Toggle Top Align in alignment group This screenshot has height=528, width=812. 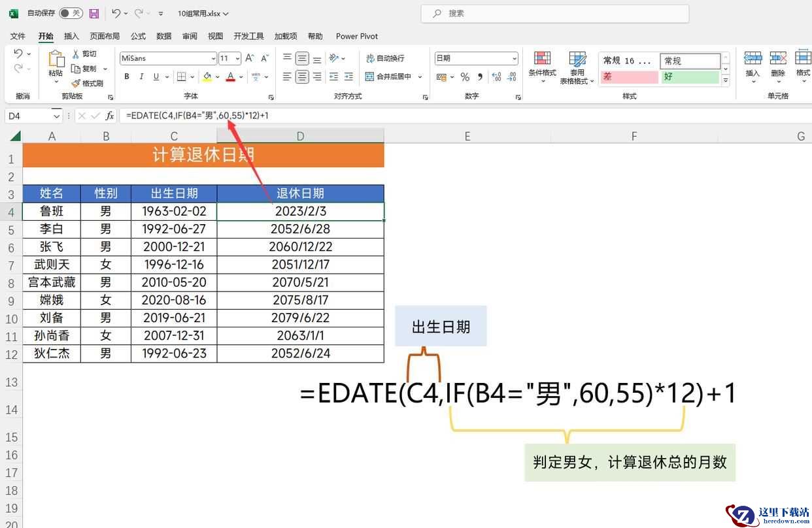287,58
